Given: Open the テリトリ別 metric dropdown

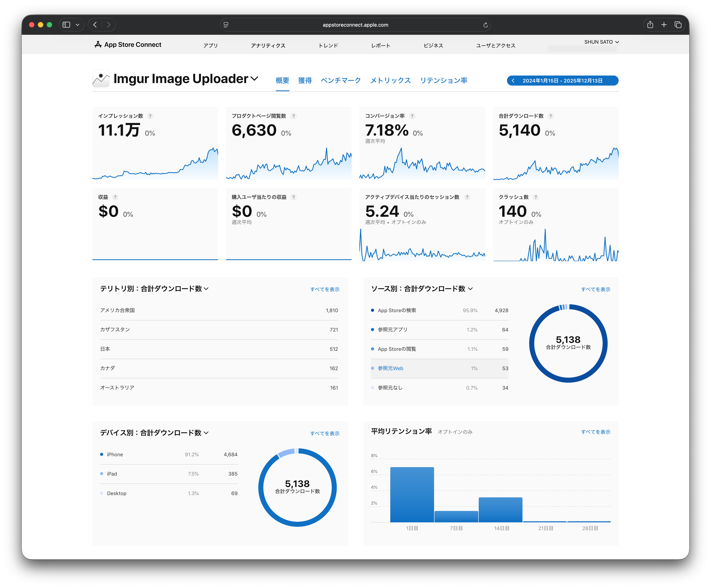Looking at the screenshot, I should tap(207, 289).
